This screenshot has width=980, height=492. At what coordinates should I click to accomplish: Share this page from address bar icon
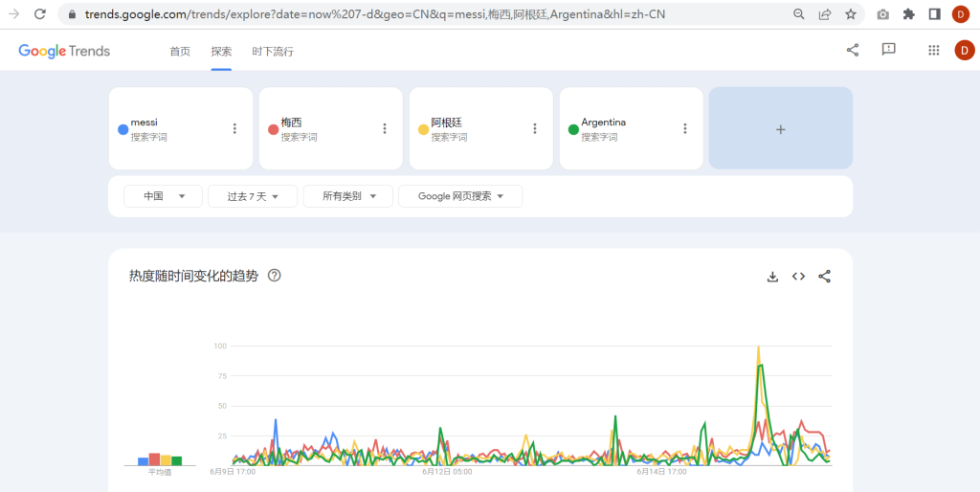[825, 14]
